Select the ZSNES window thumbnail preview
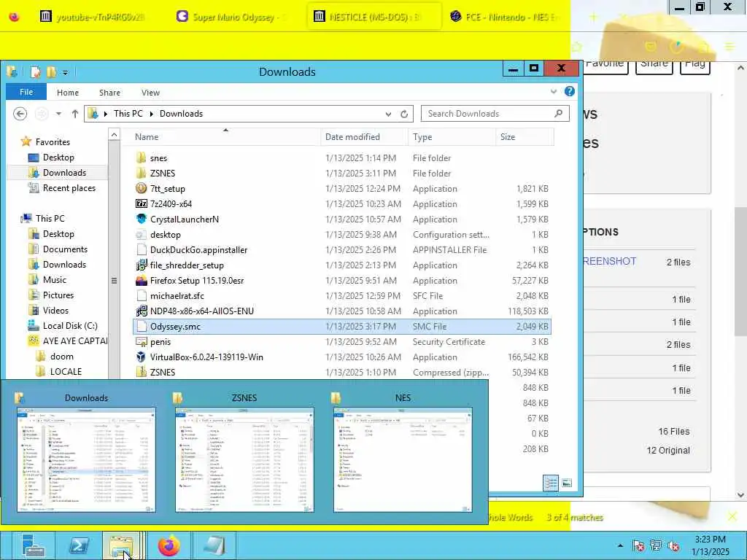747x560 pixels. tap(244, 459)
